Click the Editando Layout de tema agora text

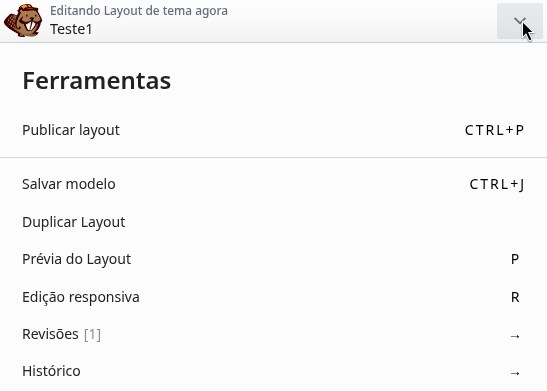pos(139,11)
